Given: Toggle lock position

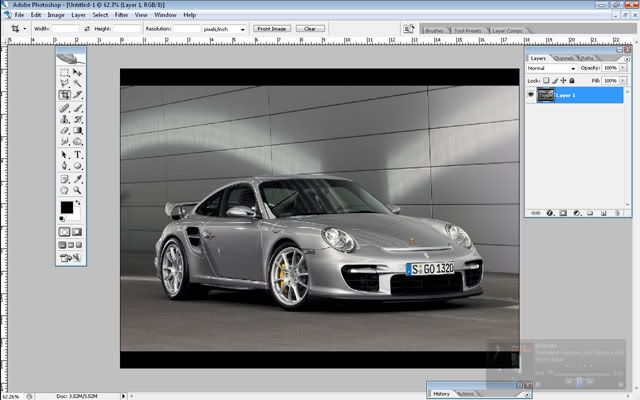Looking at the screenshot, I should click(563, 81).
